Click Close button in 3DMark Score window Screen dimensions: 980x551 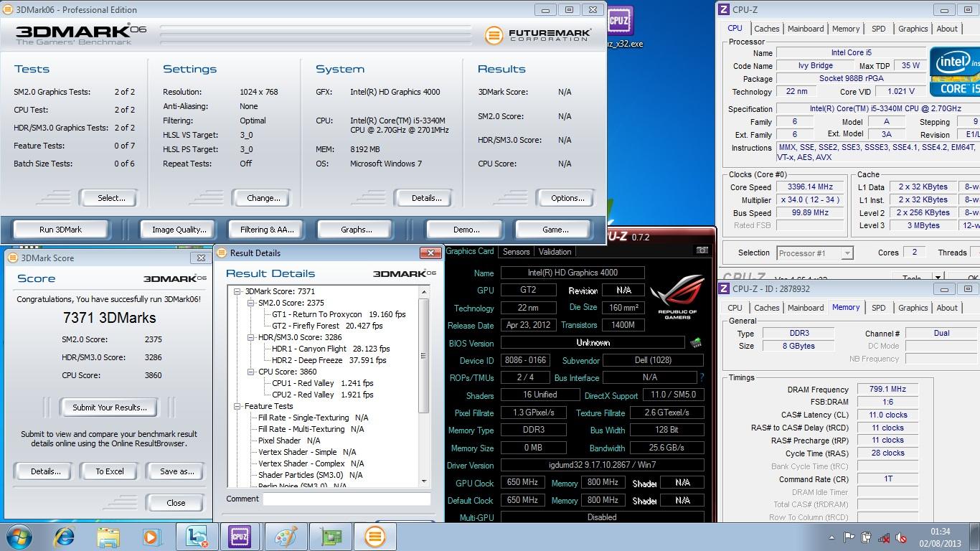click(176, 503)
